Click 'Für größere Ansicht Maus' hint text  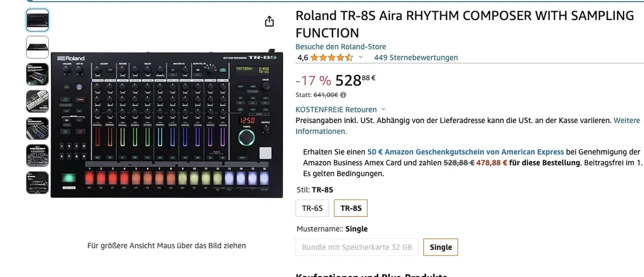pyautogui.click(x=166, y=246)
